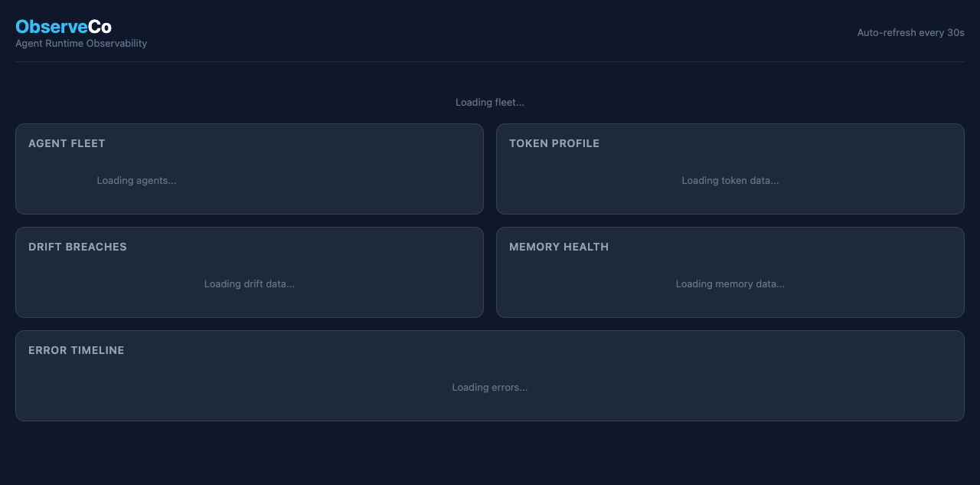The image size is (980, 485).
Task: Select the AGENT FLEET panel heading
Action: click(67, 143)
